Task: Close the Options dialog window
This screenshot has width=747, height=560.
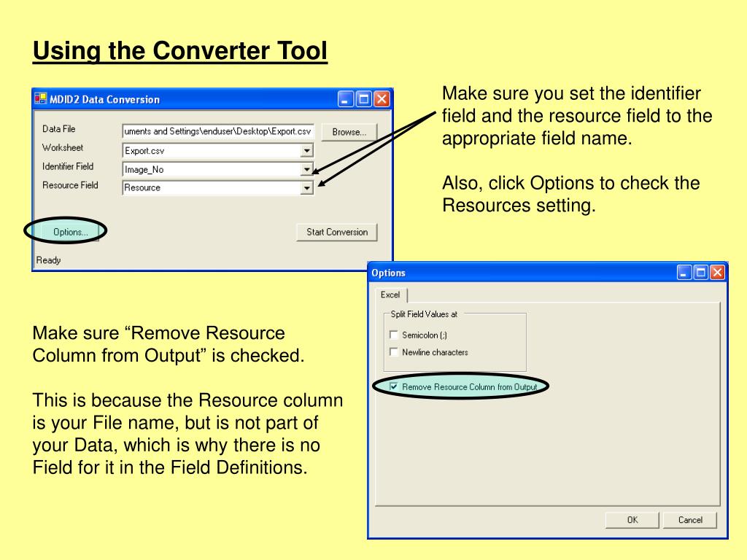Action: [718, 273]
